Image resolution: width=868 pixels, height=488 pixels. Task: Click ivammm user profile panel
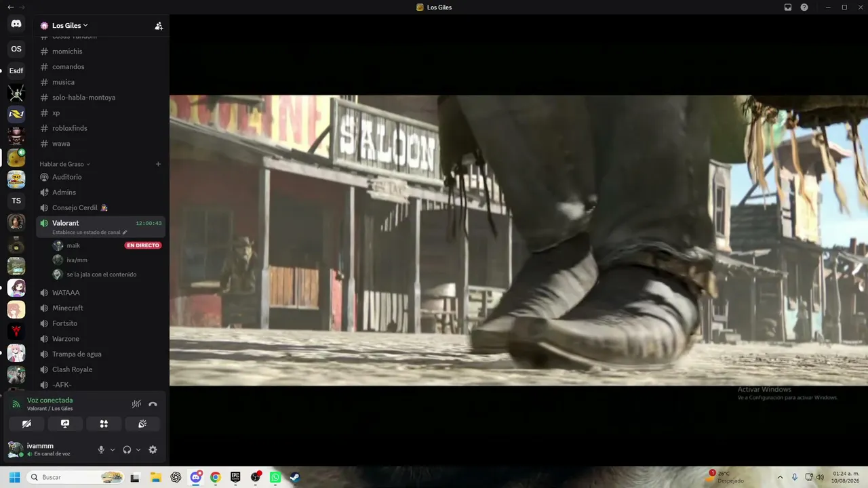(49, 449)
